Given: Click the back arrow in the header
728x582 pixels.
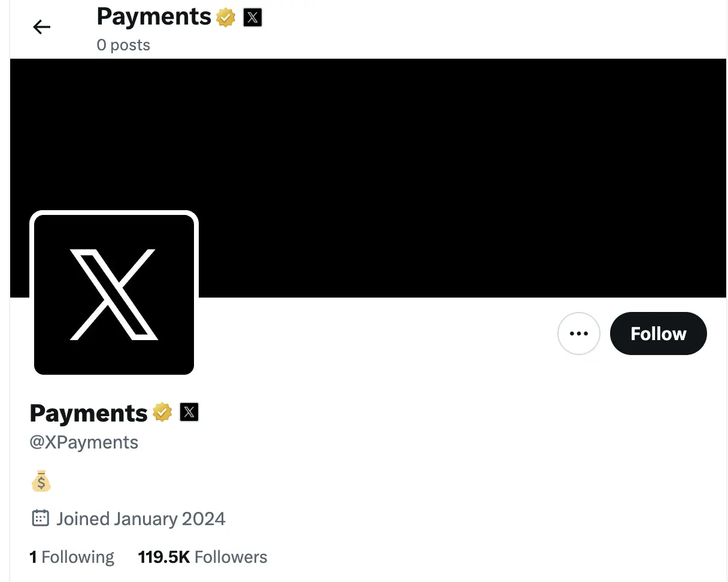Looking at the screenshot, I should (x=41, y=26).
